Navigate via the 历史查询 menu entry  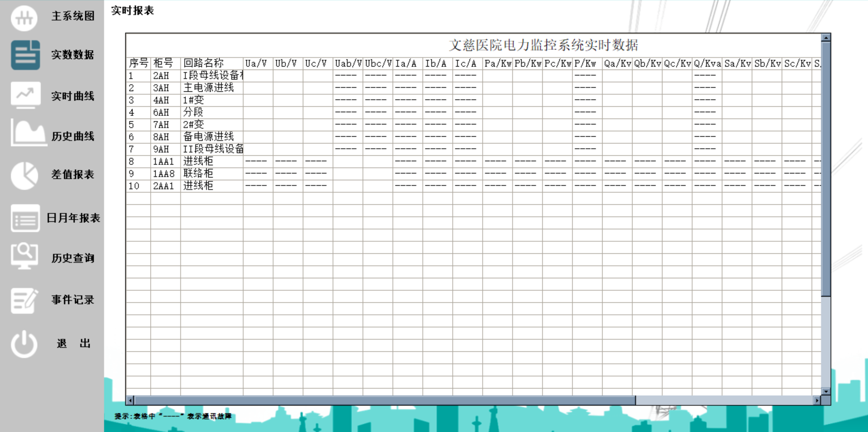pyautogui.click(x=73, y=258)
